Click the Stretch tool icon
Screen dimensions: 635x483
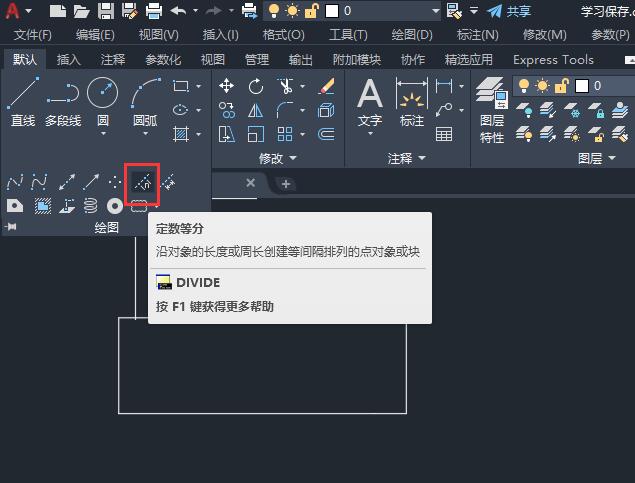point(226,134)
